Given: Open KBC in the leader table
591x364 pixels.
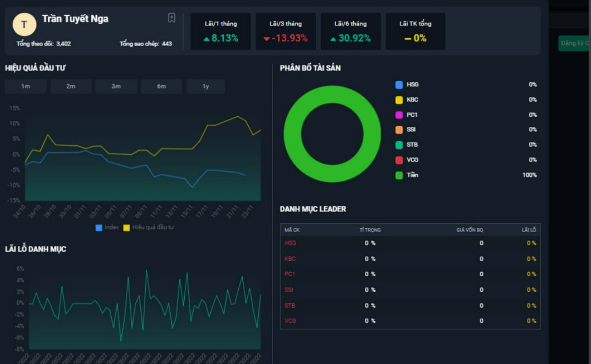Looking at the screenshot, I should coord(290,259).
